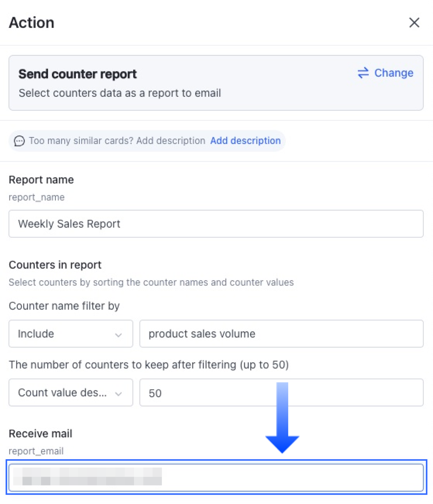The image size is (433, 504).
Task: Select the Send counter report card
Action: (216, 83)
